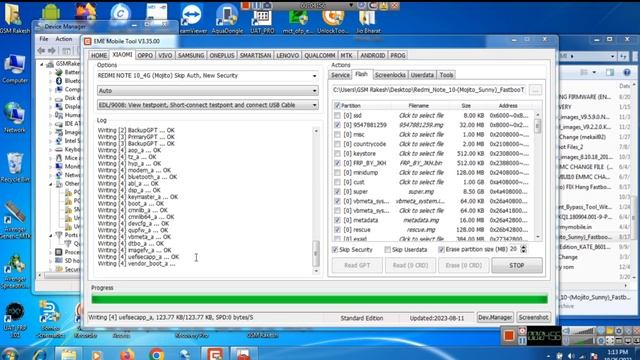Click the STOP button
The height and width of the screenshot is (360, 640).
517,265
